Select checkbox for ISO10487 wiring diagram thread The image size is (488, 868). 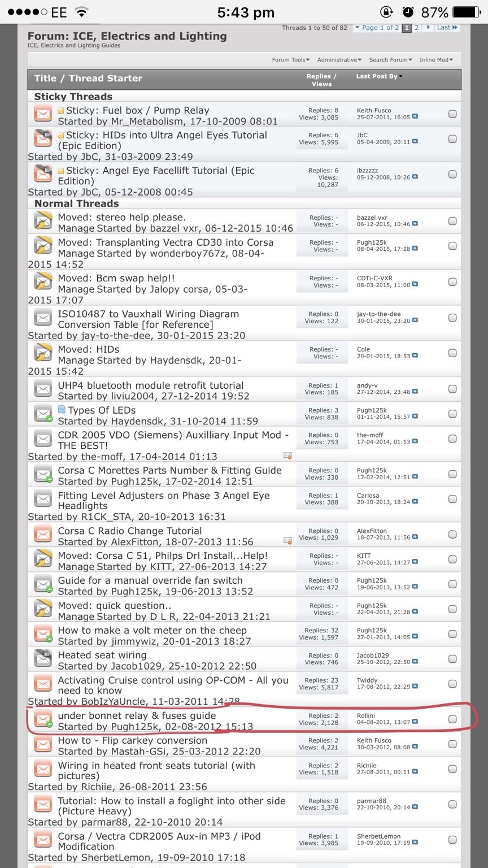coord(452,318)
